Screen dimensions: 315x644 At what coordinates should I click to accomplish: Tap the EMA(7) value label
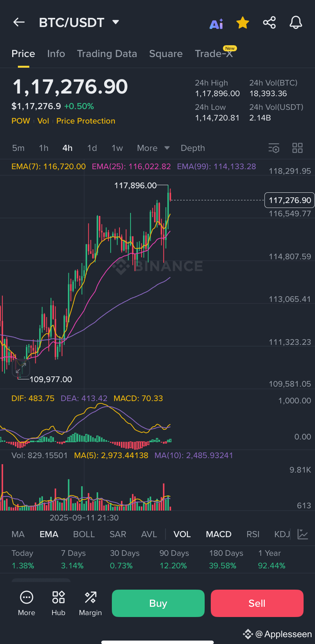[x=49, y=167]
